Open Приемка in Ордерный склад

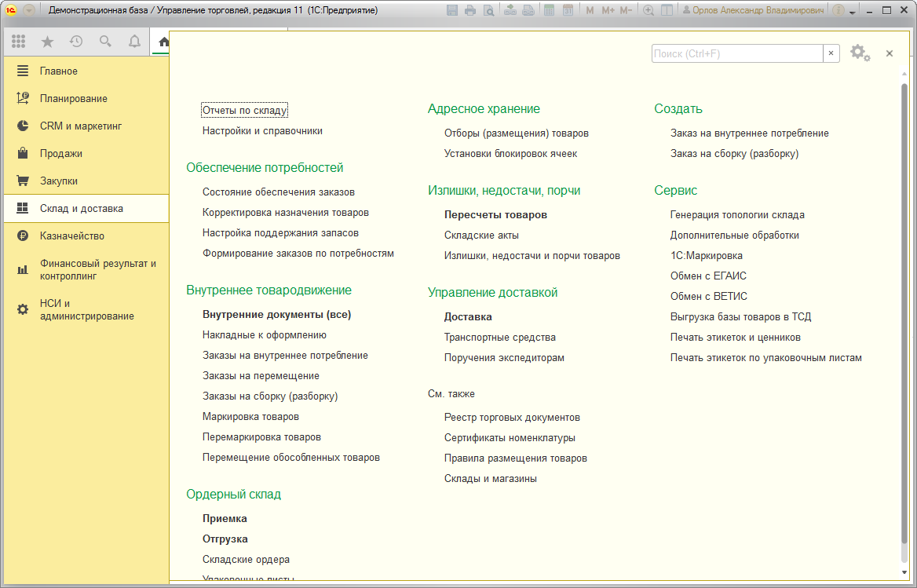[x=225, y=518]
